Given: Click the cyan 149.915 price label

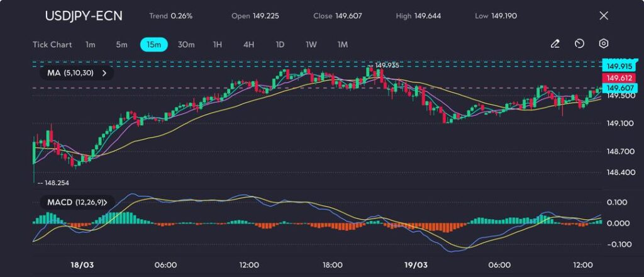Looking at the screenshot, I should tap(618, 66).
